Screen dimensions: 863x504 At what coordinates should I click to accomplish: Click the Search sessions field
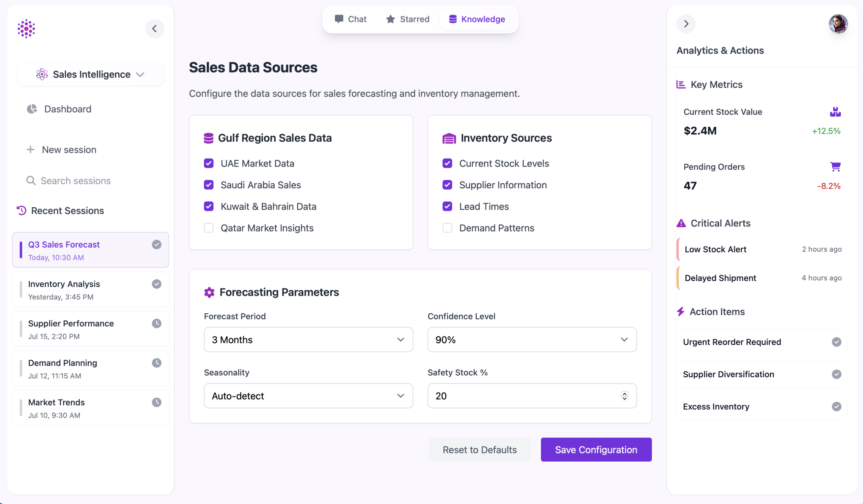click(76, 180)
